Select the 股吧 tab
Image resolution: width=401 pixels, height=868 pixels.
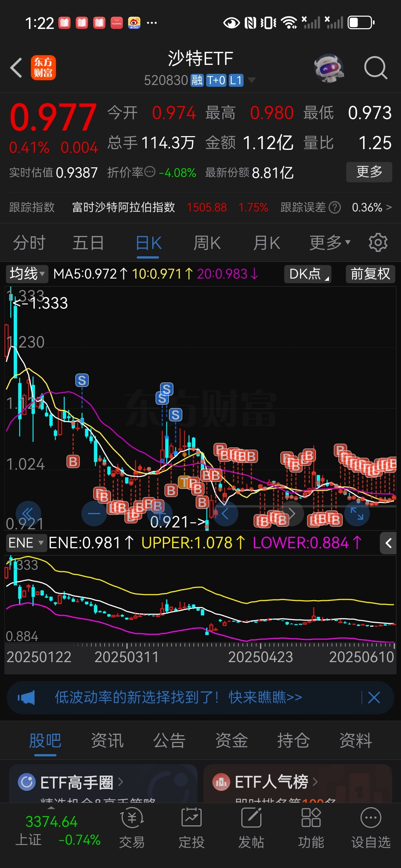coord(45,740)
